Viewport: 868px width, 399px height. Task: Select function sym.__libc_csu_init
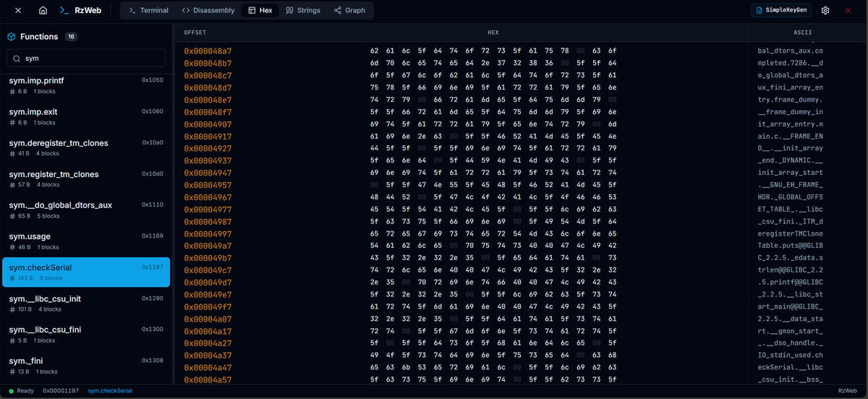[86, 303]
